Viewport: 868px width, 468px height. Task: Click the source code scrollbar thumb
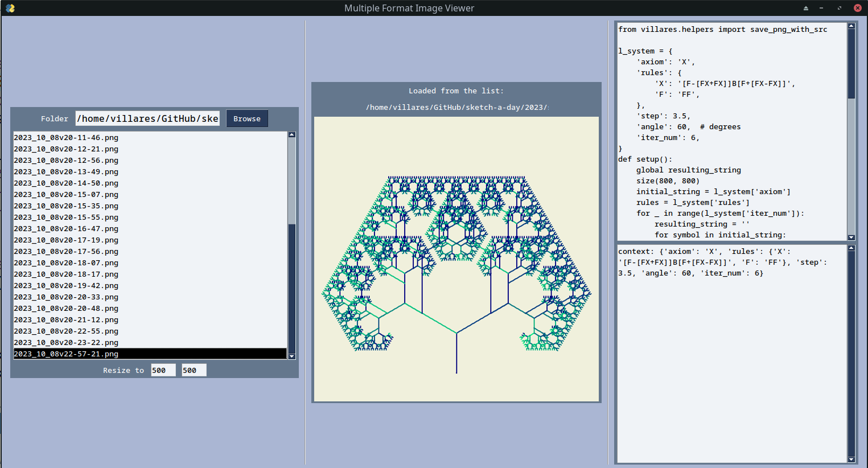[x=851, y=63]
